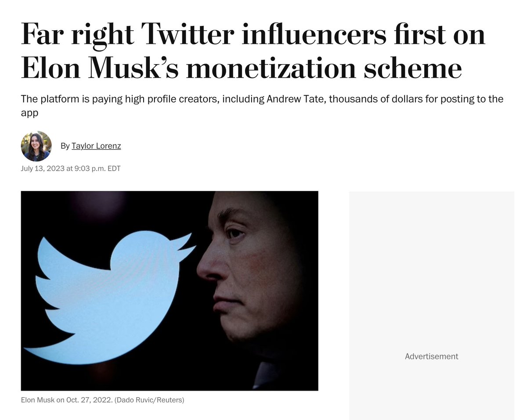Click the Dado Ruvic/Reuters photo credit

pos(149,400)
